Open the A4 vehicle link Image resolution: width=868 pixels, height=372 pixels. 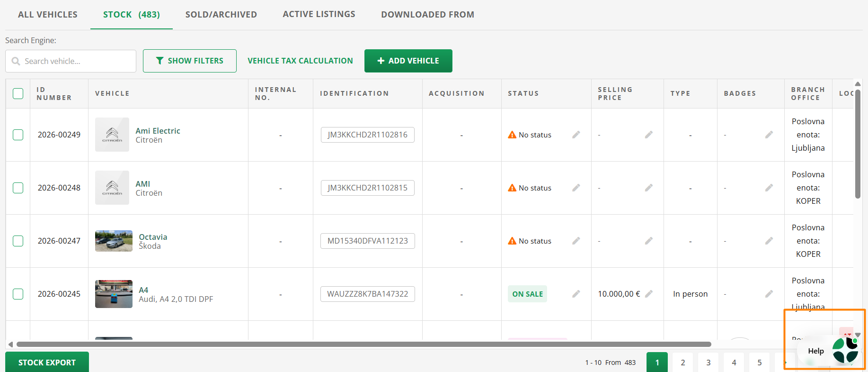point(143,290)
